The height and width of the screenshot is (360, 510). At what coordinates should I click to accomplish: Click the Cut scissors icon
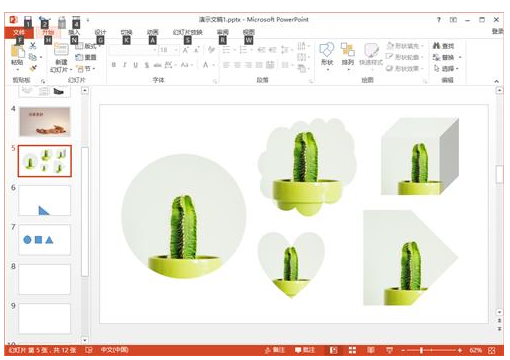point(33,46)
